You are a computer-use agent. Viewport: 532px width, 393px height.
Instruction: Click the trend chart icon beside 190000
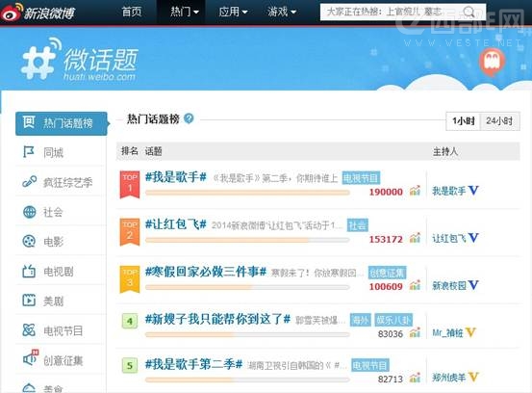(x=415, y=191)
